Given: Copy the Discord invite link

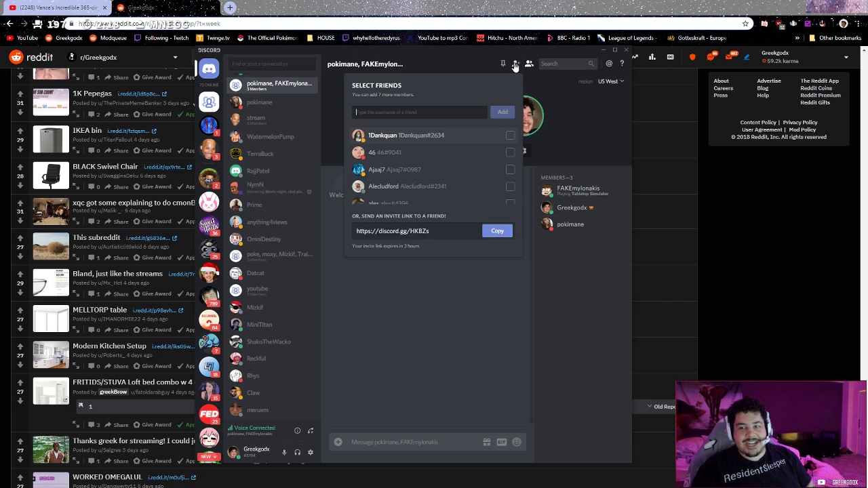Looking at the screenshot, I should coord(497,231).
